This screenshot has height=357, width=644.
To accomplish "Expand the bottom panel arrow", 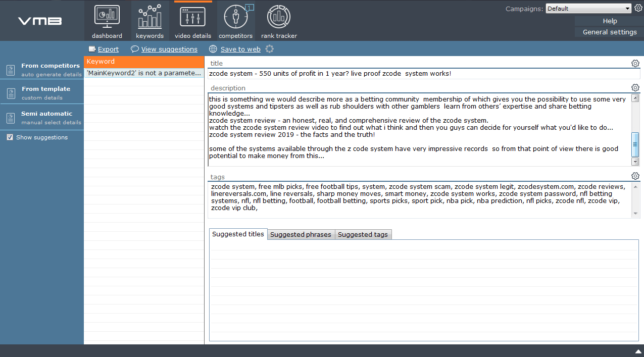I will click(638, 351).
